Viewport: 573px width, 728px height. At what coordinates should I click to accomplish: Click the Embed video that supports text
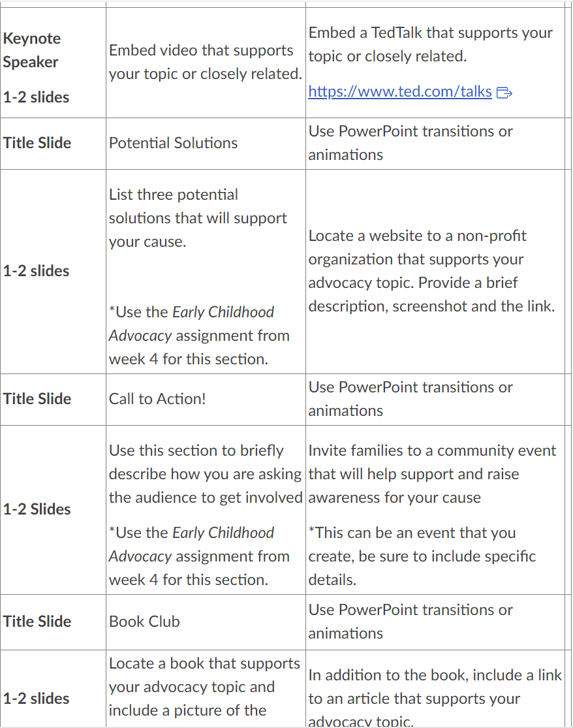tap(206, 62)
